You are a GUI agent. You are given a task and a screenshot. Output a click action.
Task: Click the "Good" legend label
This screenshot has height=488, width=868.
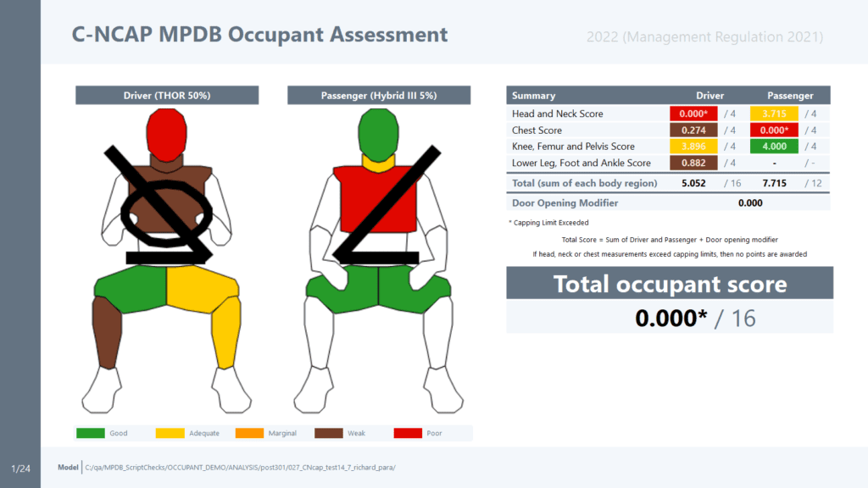[x=119, y=433]
